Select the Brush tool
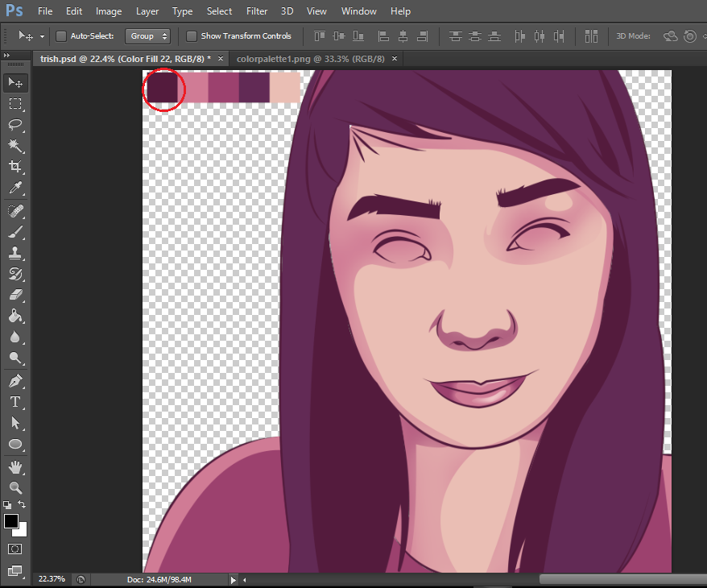Viewport: 707px width, 588px height. click(x=15, y=232)
